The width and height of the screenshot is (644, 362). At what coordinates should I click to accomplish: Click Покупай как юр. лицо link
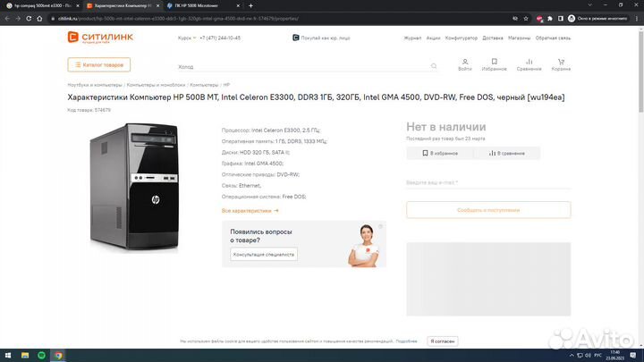click(321, 38)
